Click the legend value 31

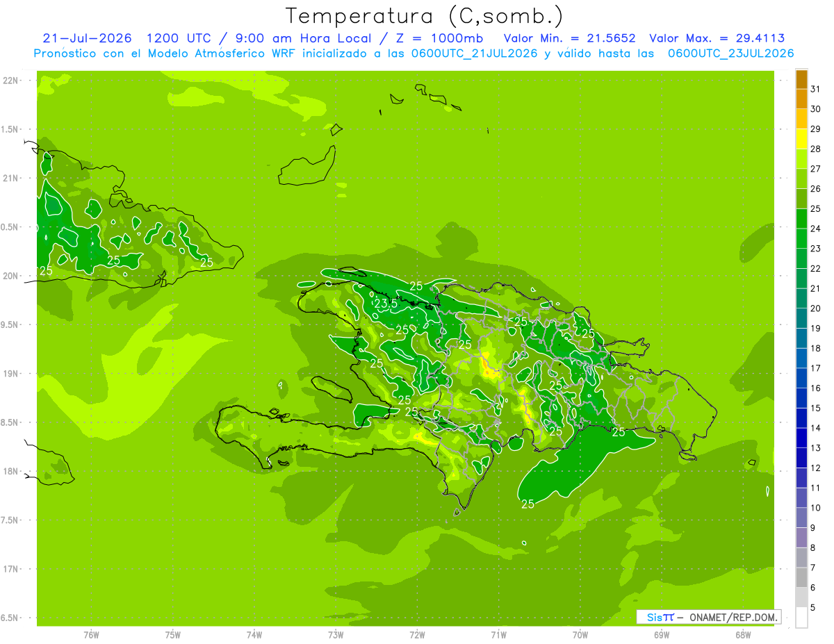pyautogui.click(x=815, y=89)
